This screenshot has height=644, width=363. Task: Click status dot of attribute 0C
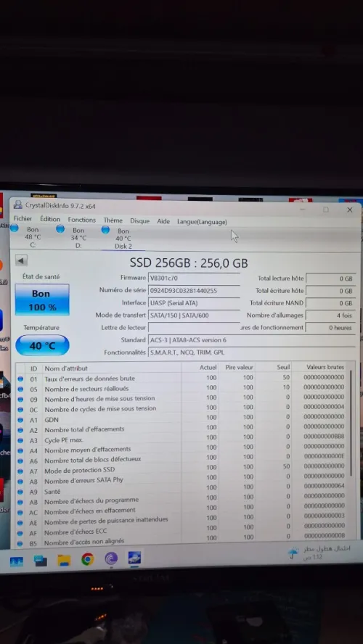pos(20,410)
